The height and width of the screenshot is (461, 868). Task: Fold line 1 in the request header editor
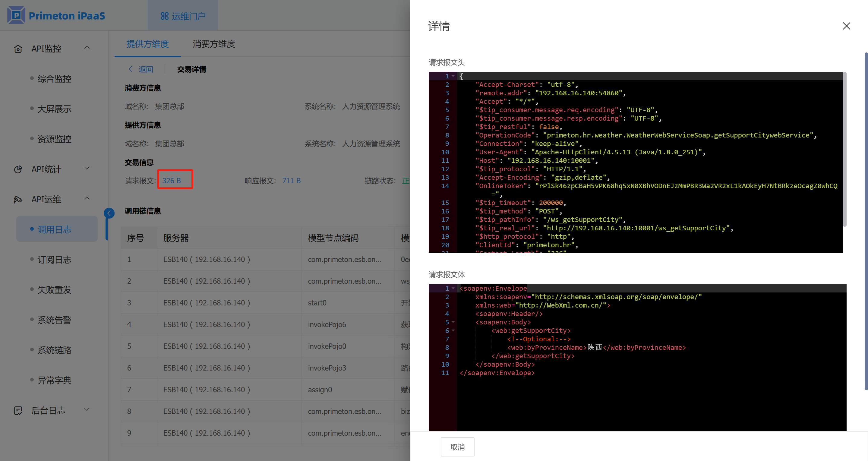pos(453,76)
